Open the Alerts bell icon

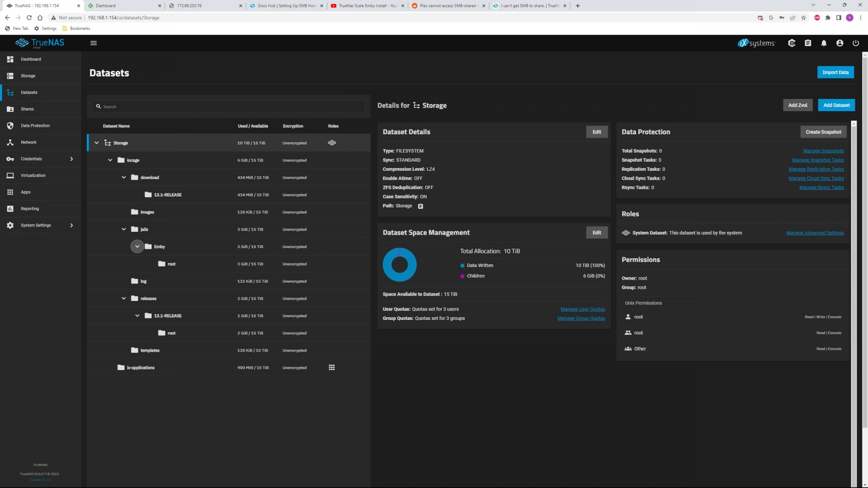(x=824, y=43)
